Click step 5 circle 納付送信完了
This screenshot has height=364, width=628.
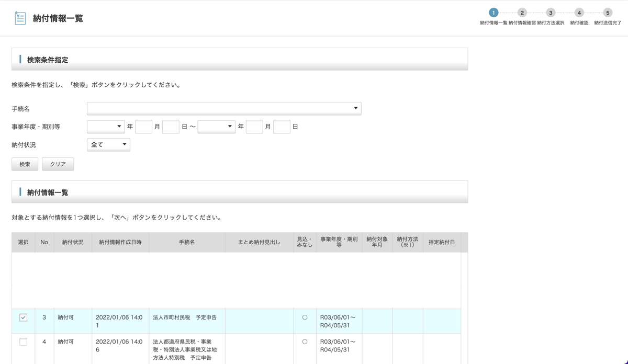(x=608, y=13)
